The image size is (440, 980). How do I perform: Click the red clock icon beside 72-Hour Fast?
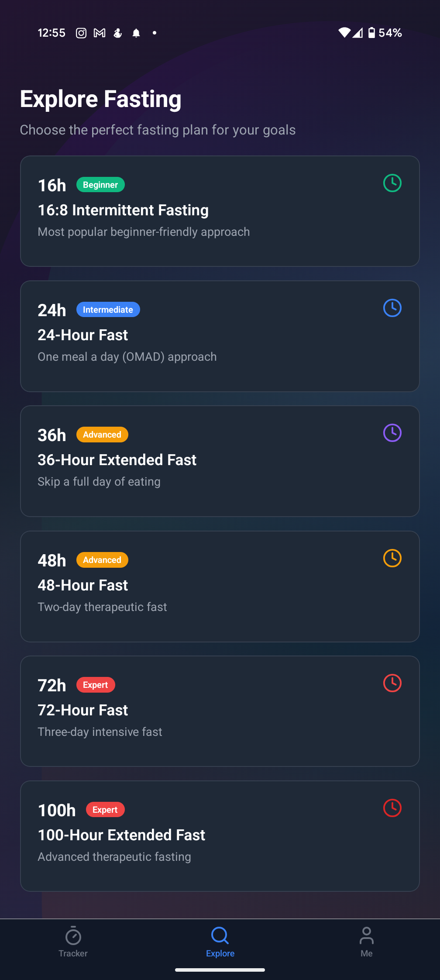[x=392, y=683]
